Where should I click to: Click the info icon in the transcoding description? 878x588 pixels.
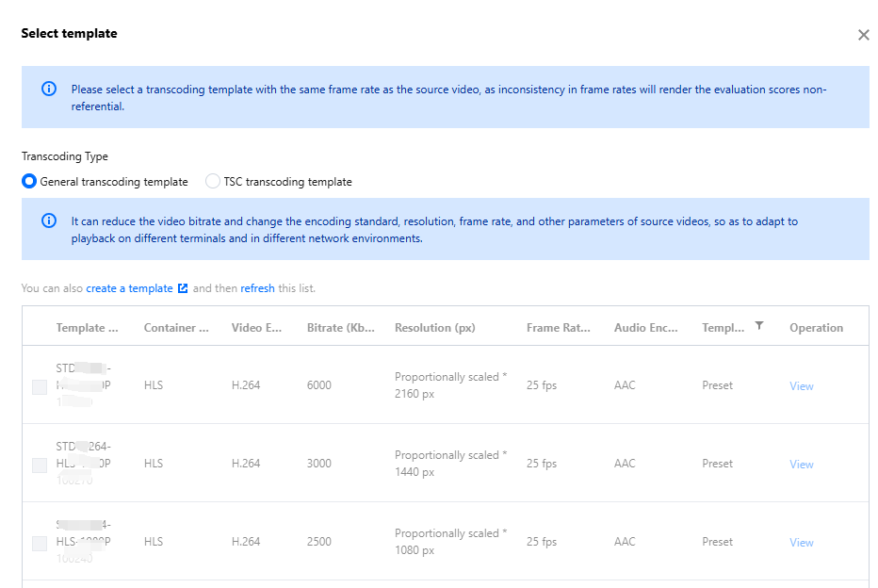click(49, 221)
